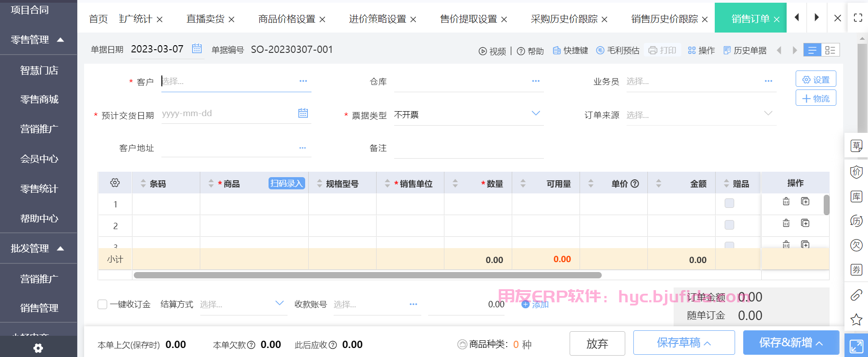868x357 pixels.
Task: Click the 放弃 discard button
Action: coord(597,343)
